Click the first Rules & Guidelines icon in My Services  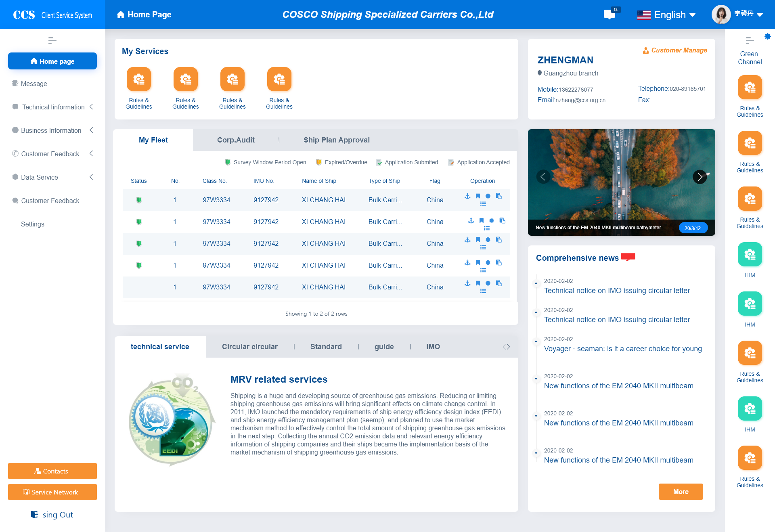139,80
